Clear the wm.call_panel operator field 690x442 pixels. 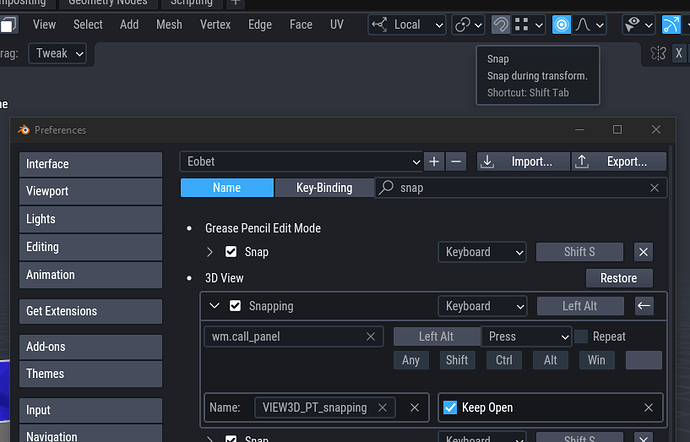pyautogui.click(x=371, y=337)
